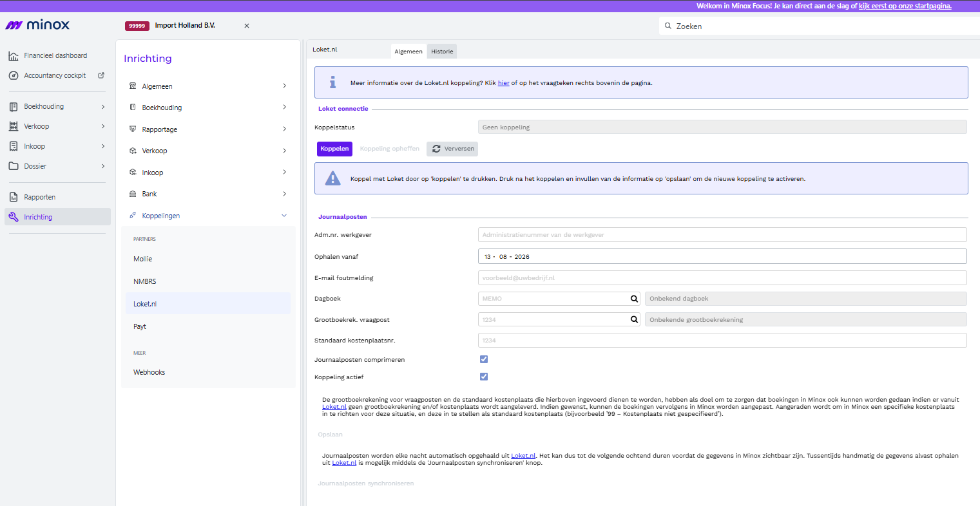Screen dimensions: 980x506
Task: Expand Rapportage chevron in Inrichting panel
Action: click(x=285, y=129)
